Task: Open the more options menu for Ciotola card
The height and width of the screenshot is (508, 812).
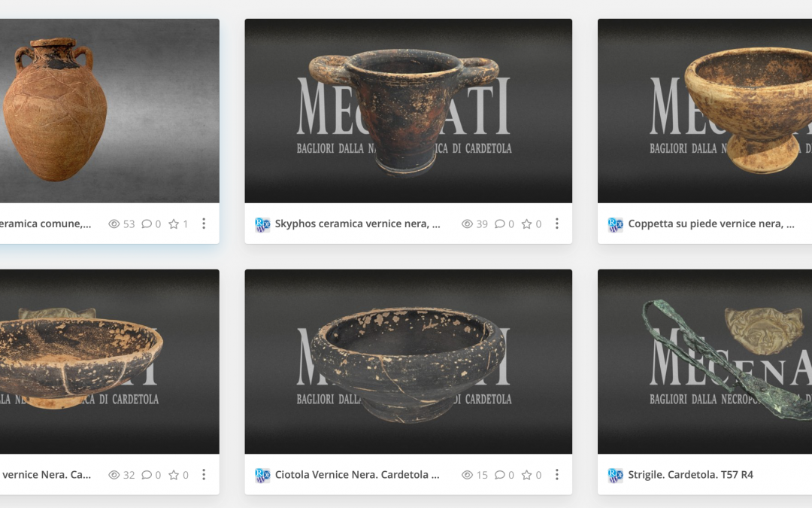Action: click(x=556, y=474)
